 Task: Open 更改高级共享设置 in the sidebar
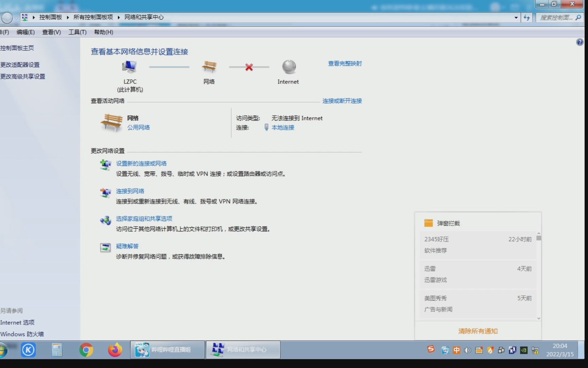pos(22,77)
